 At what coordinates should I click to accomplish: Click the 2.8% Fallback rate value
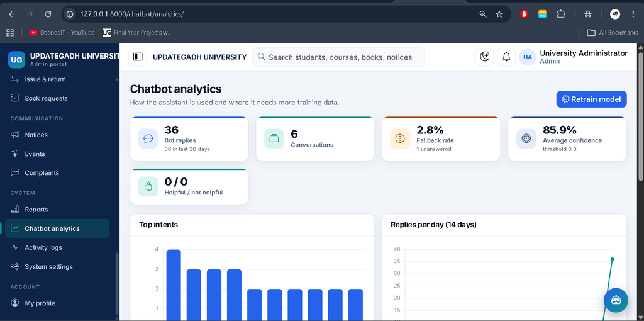[x=430, y=130]
